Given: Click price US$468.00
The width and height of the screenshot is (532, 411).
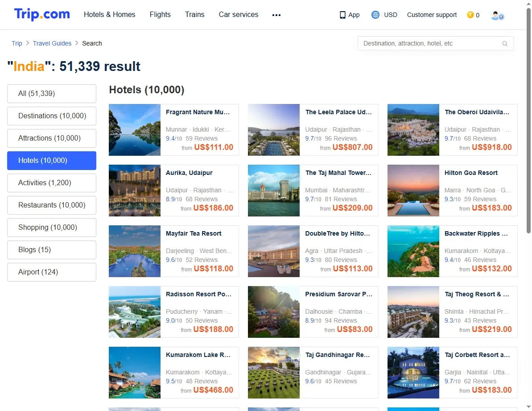Looking at the screenshot, I should pos(213,390).
